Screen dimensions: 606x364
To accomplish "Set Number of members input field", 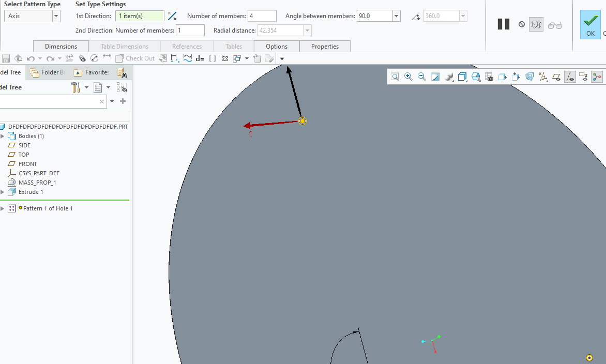I will click(x=262, y=16).
